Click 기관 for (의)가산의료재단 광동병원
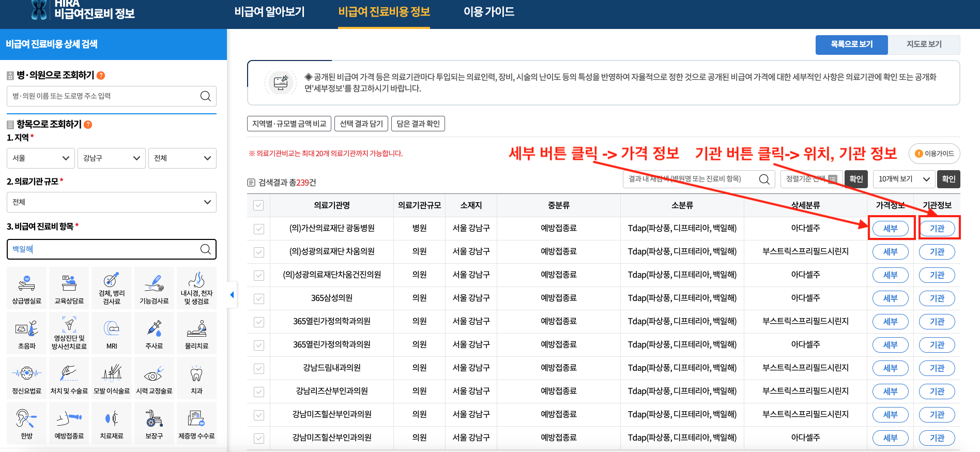 click(x=937, y=229)
